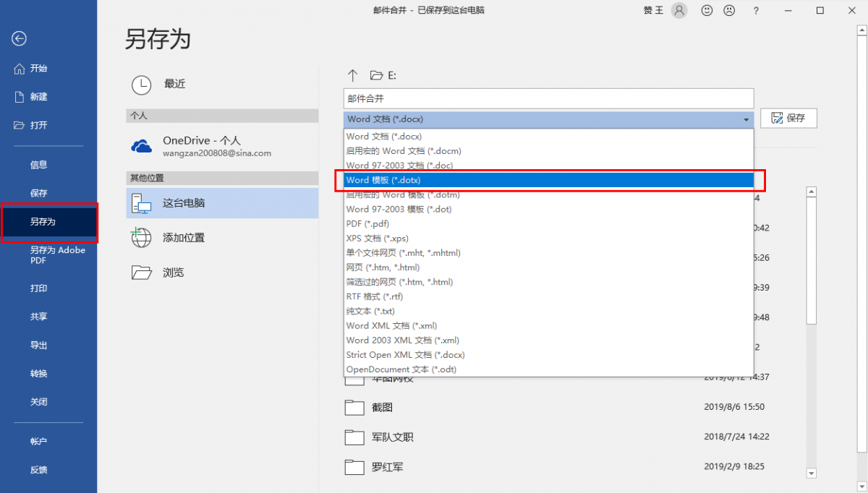
Task: Click the user account avatar icon
Action: click(x=679, y=10)
